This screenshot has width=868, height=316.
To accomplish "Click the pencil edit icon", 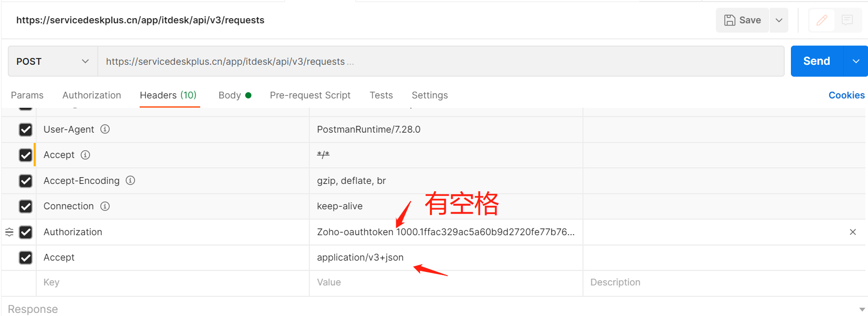I will 822,20.
